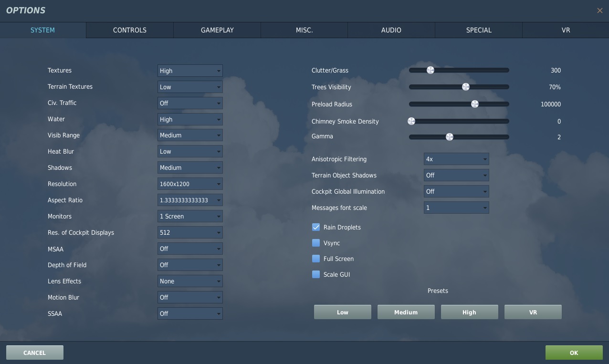Open the Resolution dropdown showing 1600x1200
Image resolution: width=609 pixels, height=364 pixels.
(x=190, y=184)
